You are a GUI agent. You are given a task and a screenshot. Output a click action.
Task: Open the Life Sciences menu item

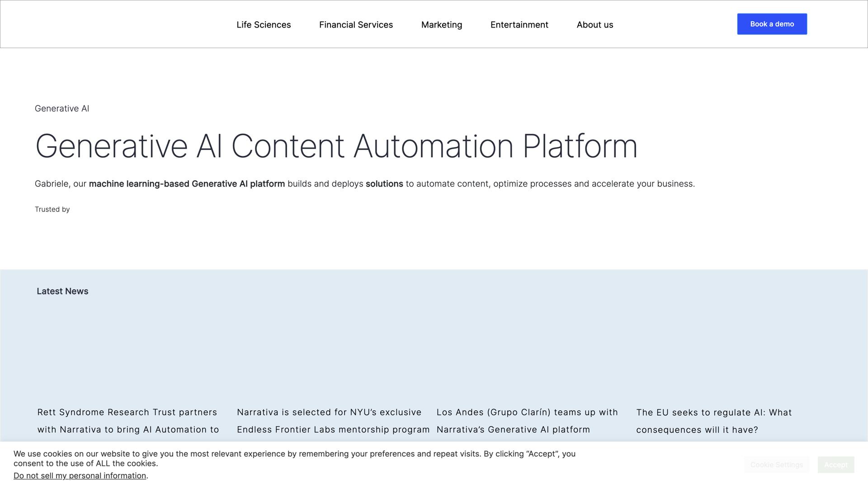click(264, 25)
